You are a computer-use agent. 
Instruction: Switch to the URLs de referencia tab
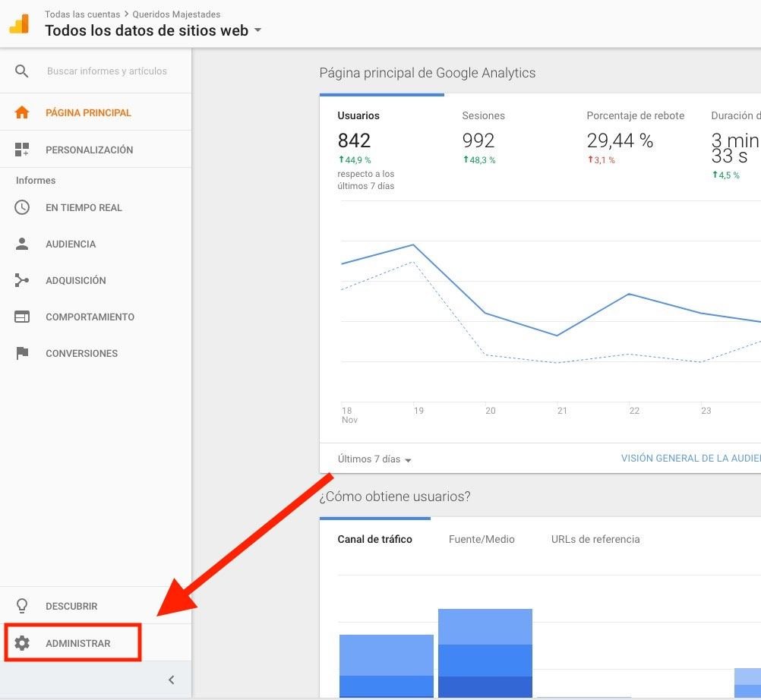coord(595,539)
